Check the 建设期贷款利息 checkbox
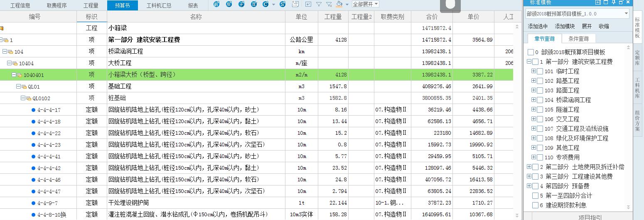The height and width of the screenshot is (220, 644). tap(535, 205)
